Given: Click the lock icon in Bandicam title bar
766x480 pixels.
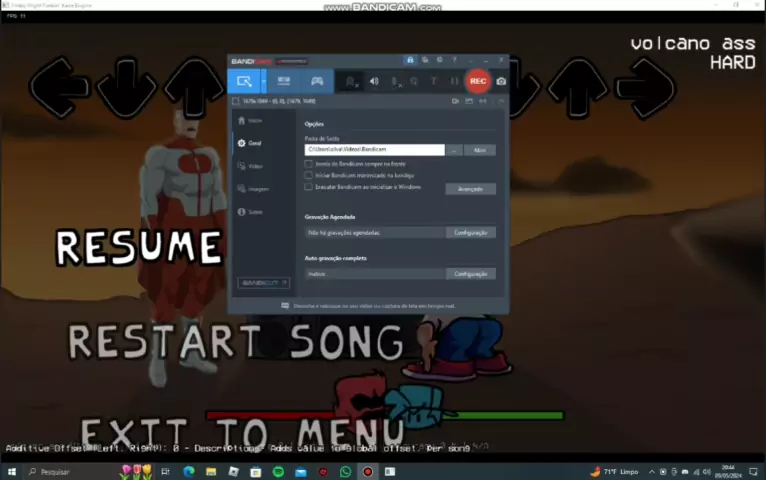Looking at the screenshot, I should (x=410, y=60).
